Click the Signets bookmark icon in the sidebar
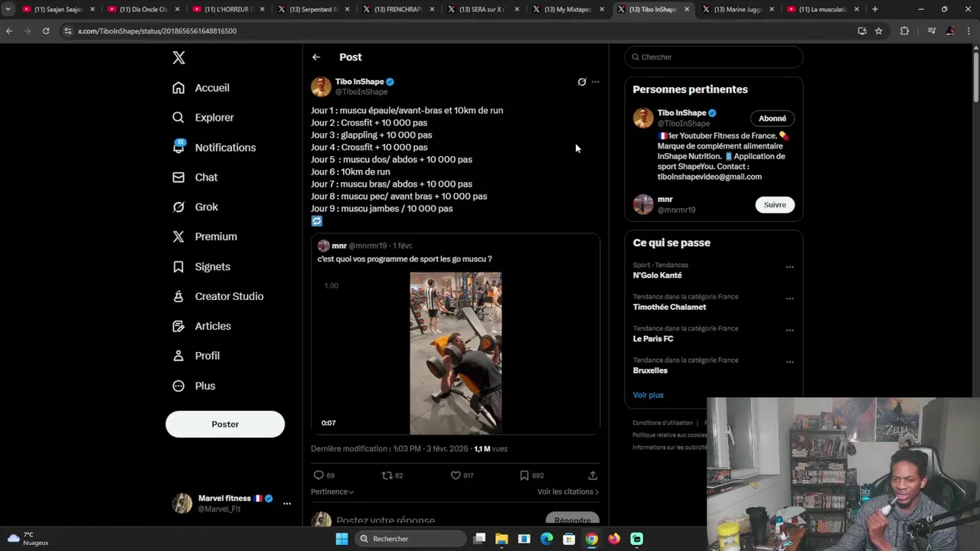980x551 pixels. coord(178,267)
